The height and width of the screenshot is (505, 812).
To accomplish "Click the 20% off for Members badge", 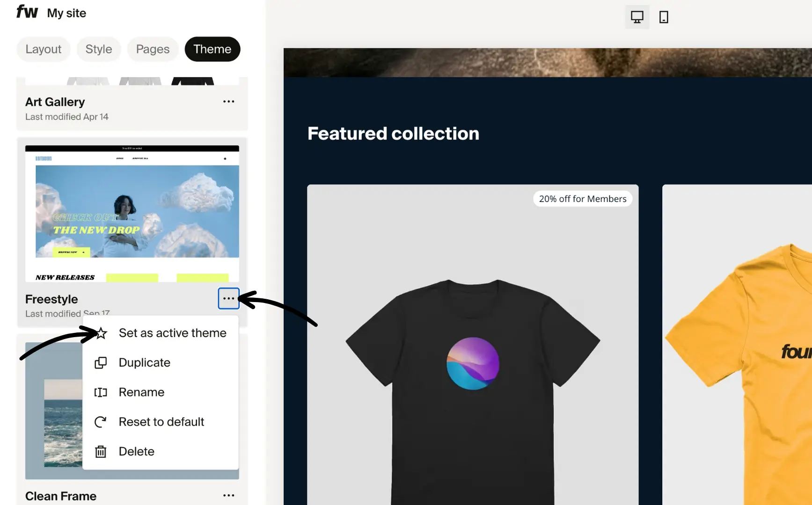I will pos(582,198).
